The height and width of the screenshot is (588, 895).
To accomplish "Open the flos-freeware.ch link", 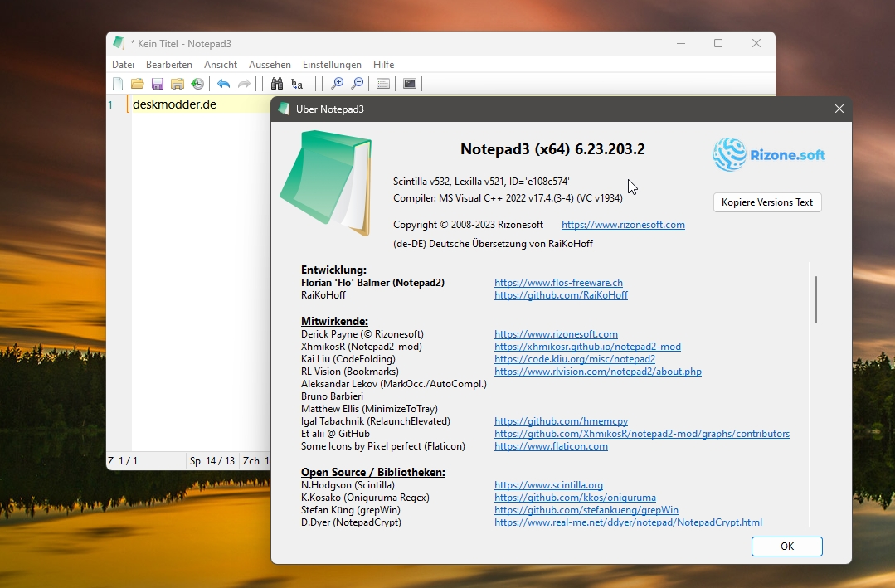I will [x=558, y=283].
